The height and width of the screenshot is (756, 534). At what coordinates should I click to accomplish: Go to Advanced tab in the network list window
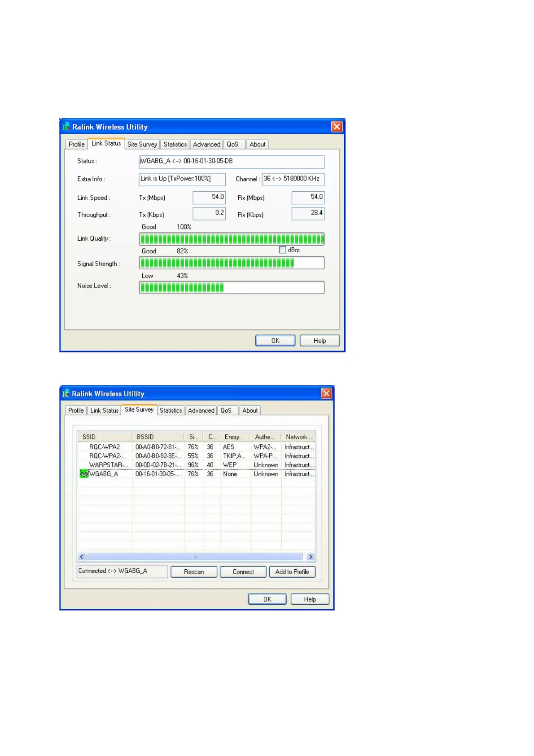click(x=201, y=410)
